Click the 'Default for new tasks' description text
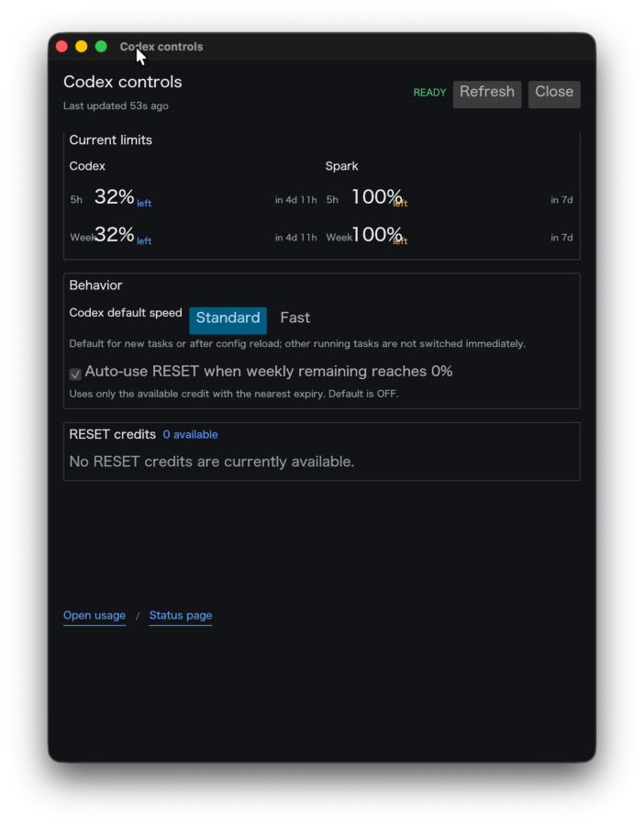The width and height of the screenshot is (644, 826). pos(297,344)
